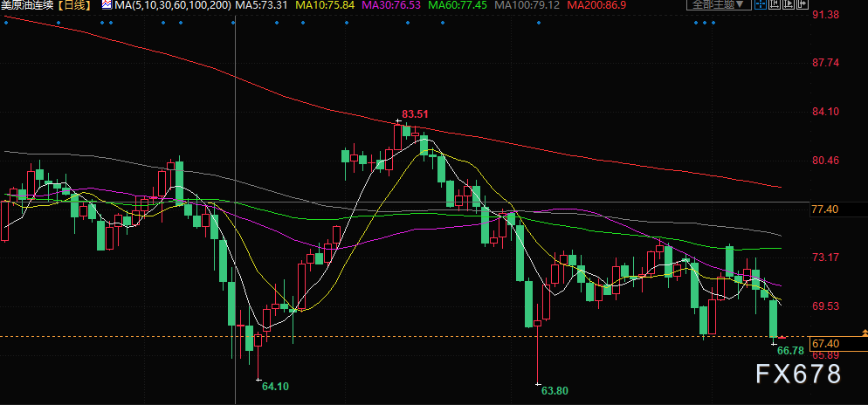Screen dimensions: 868x405
Task: Click the orange arrow beside 67.40
Action: pyautogui.click(x=865, y=333)
